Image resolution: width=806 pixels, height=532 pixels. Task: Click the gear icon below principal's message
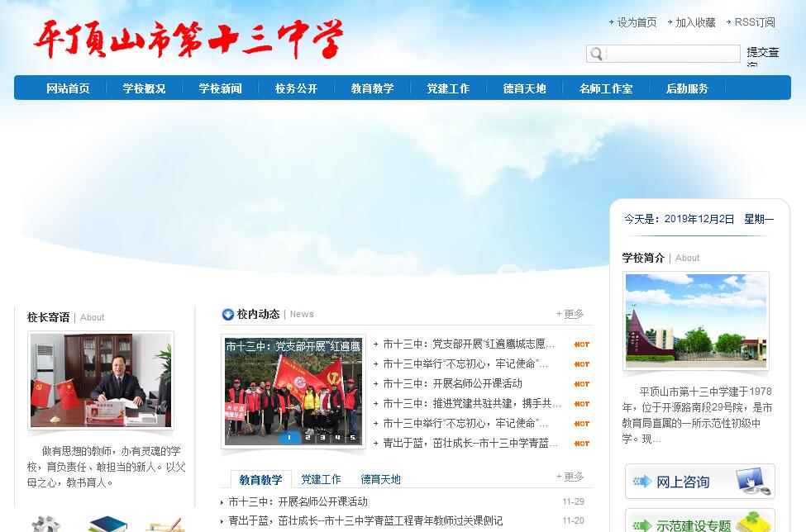pos(45,524)
